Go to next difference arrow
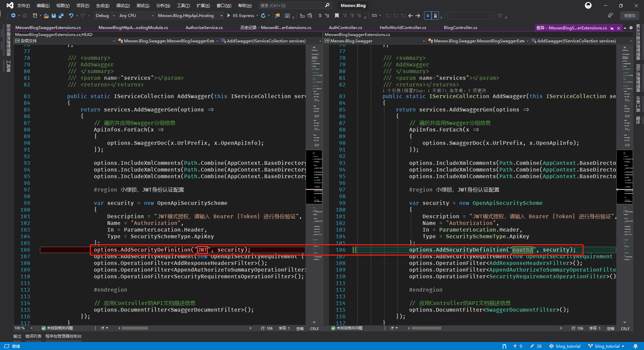 point(418,16)
